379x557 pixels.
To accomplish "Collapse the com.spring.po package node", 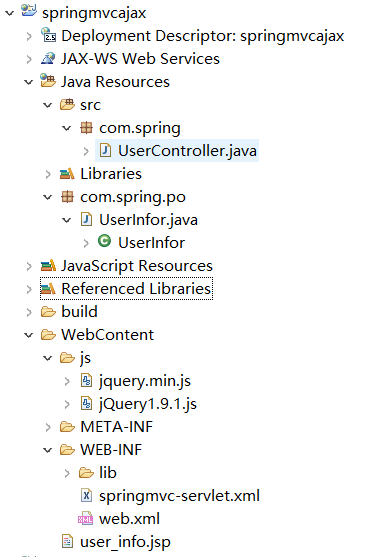I will 48,197.
